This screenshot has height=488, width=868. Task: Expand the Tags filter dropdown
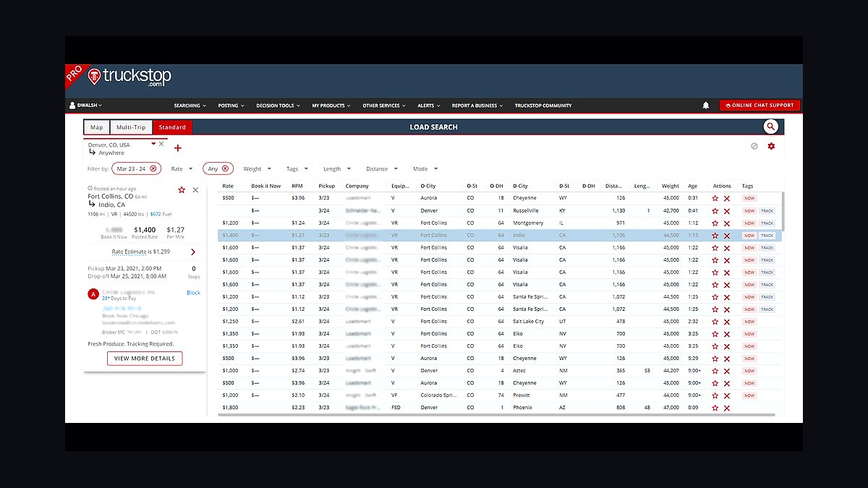tap(297, 168)
